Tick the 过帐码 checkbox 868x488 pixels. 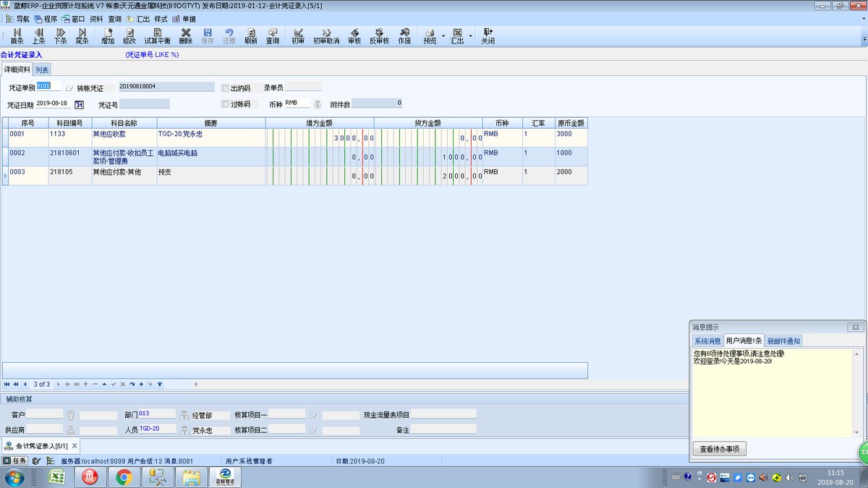226,104
